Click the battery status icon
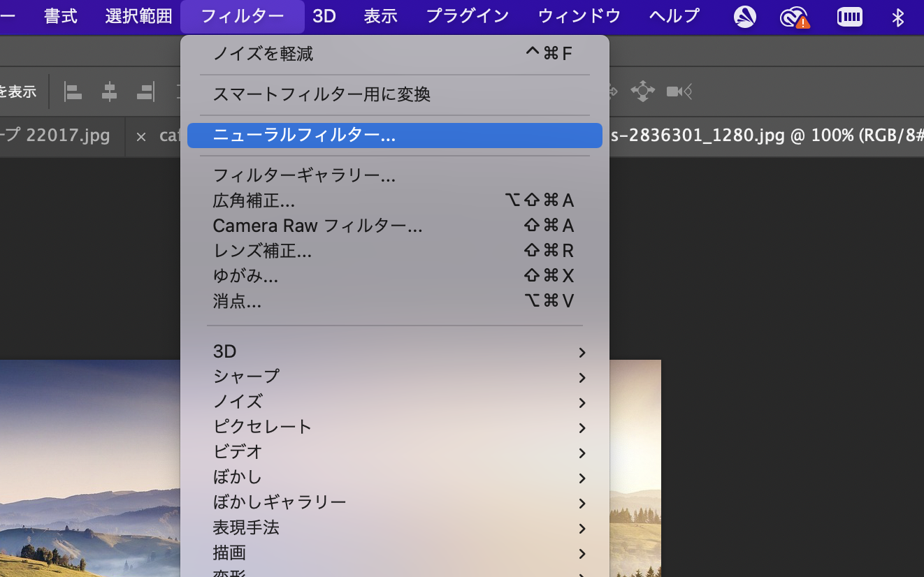The height and width of the screenshot is (577, 924). coord(849,17)
